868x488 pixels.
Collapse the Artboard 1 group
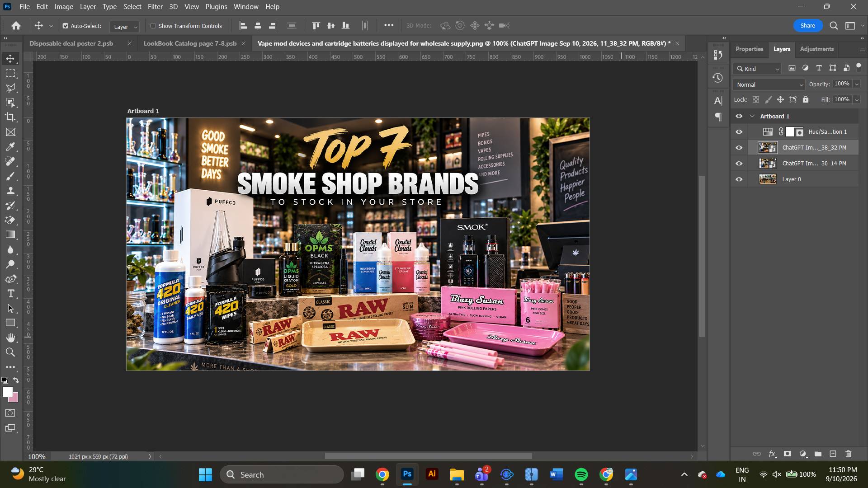[752, 116]
